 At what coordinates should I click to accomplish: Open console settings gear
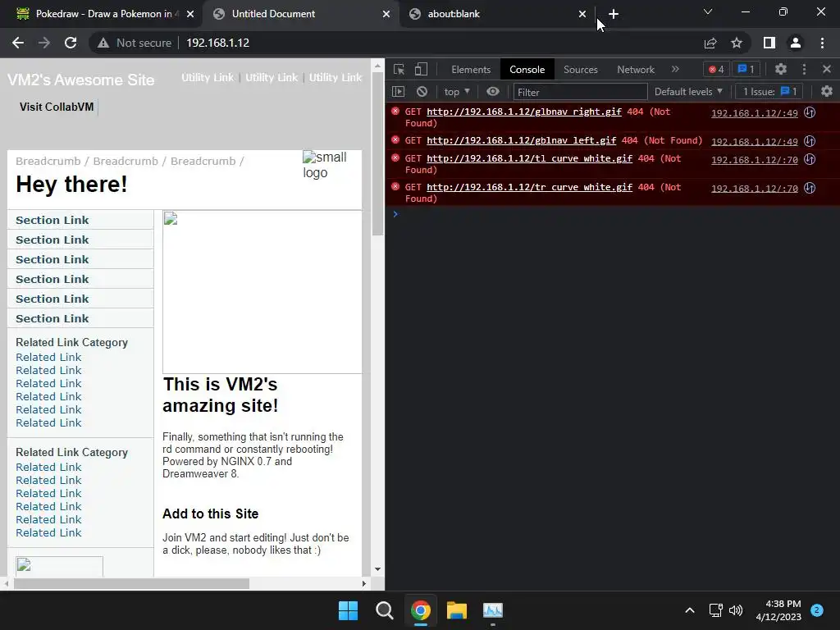pyautogui.click(x=827, y=92)
